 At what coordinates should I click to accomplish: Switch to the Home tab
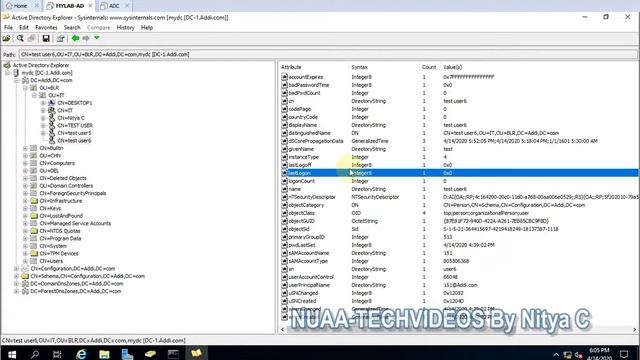pyautogui.click(x=20, y=6)
